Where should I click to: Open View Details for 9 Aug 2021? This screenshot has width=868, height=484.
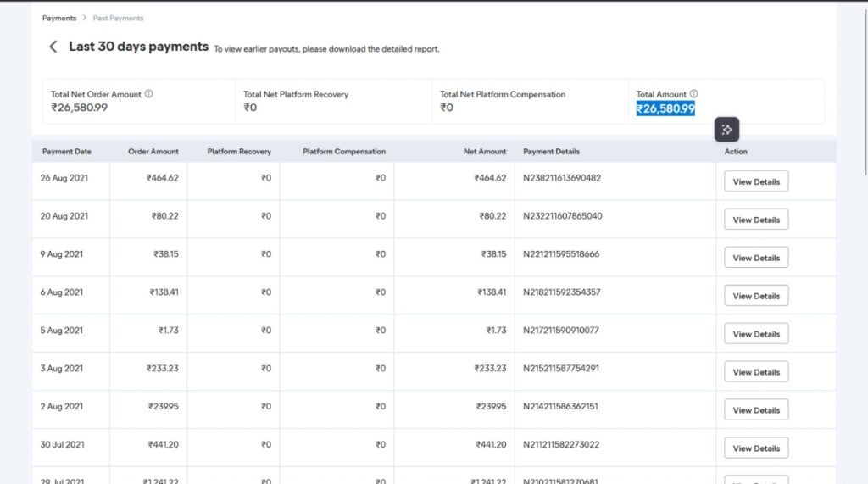[x=755, y=258]
